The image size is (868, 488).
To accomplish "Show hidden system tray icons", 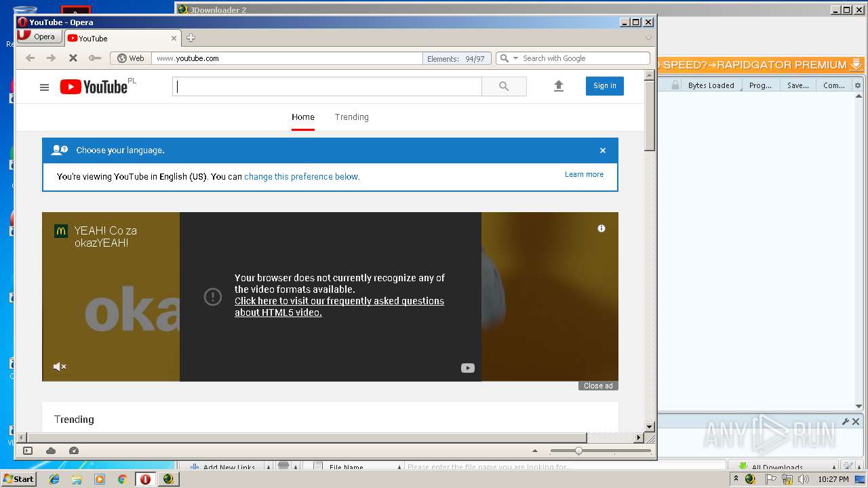I will pos(736,479).
